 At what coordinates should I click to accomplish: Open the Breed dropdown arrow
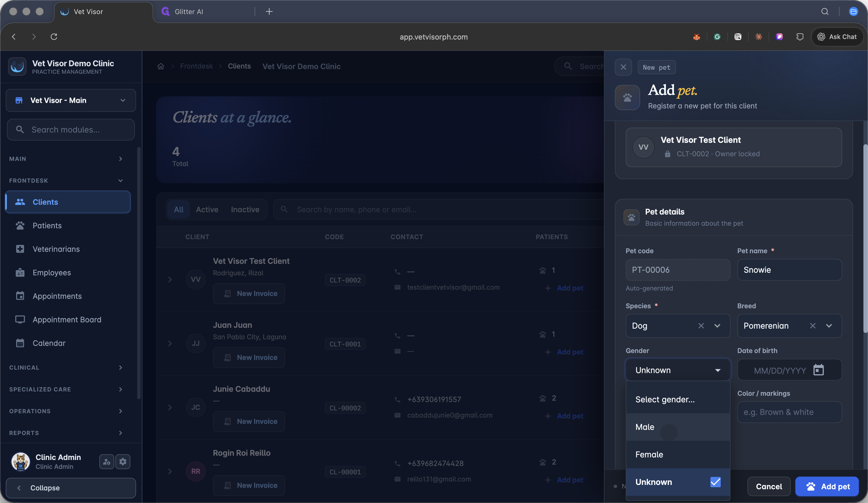(829, 325)
